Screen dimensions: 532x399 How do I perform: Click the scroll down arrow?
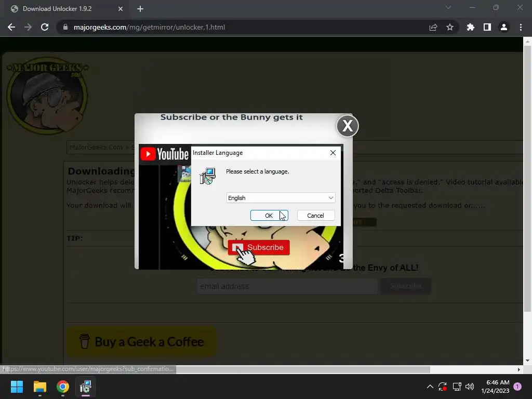(x=527, y=361)
